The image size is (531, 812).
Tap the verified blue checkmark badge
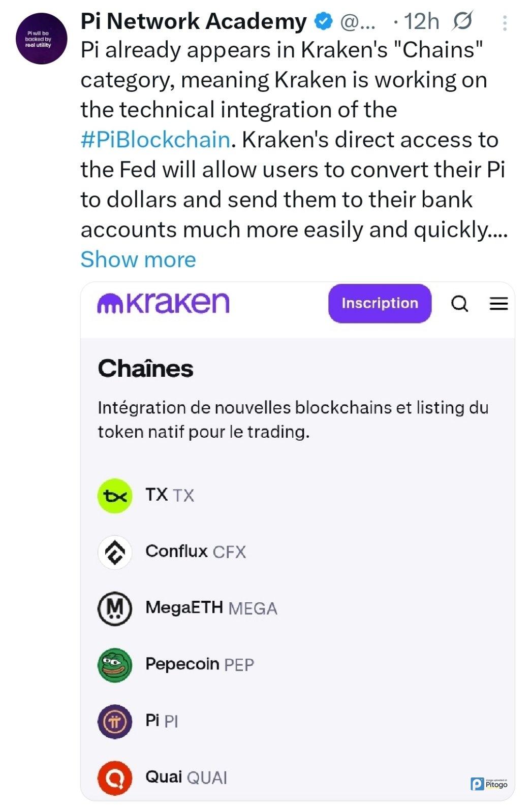[323, 22]
